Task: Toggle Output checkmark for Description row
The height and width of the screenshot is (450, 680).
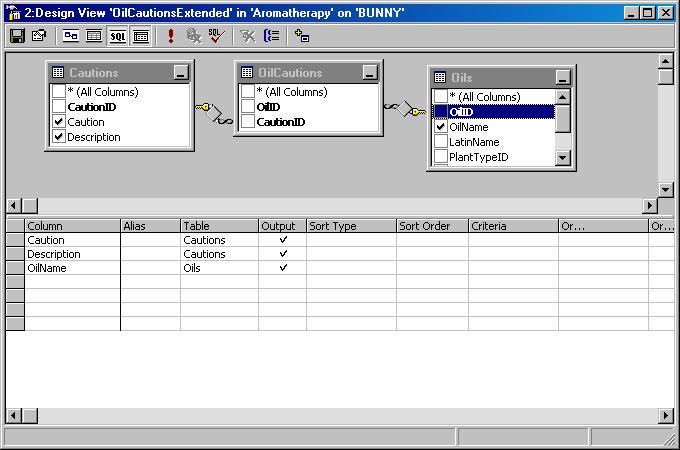Action: 283,254
